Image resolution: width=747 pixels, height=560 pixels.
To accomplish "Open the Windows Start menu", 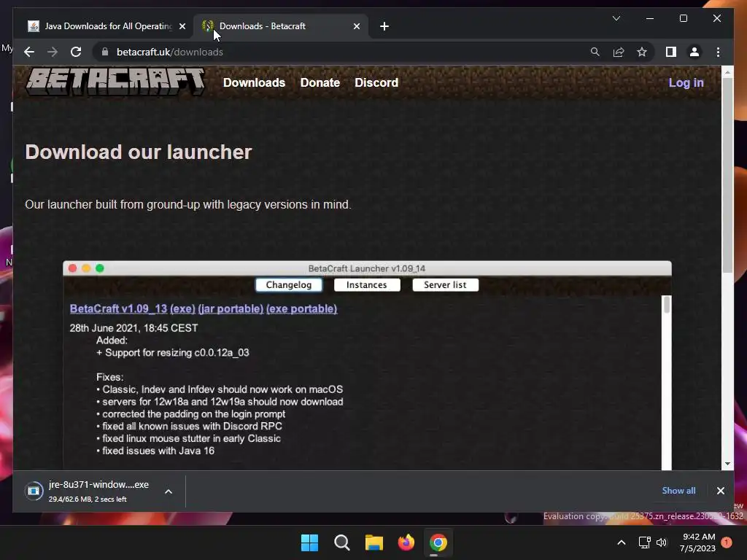I will (309, 542).
